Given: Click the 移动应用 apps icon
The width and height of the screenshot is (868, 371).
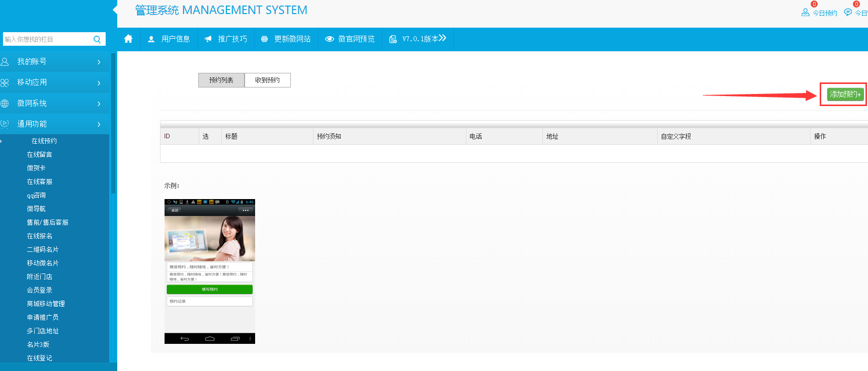Looking at the screenshot, I should click(5, 82).
